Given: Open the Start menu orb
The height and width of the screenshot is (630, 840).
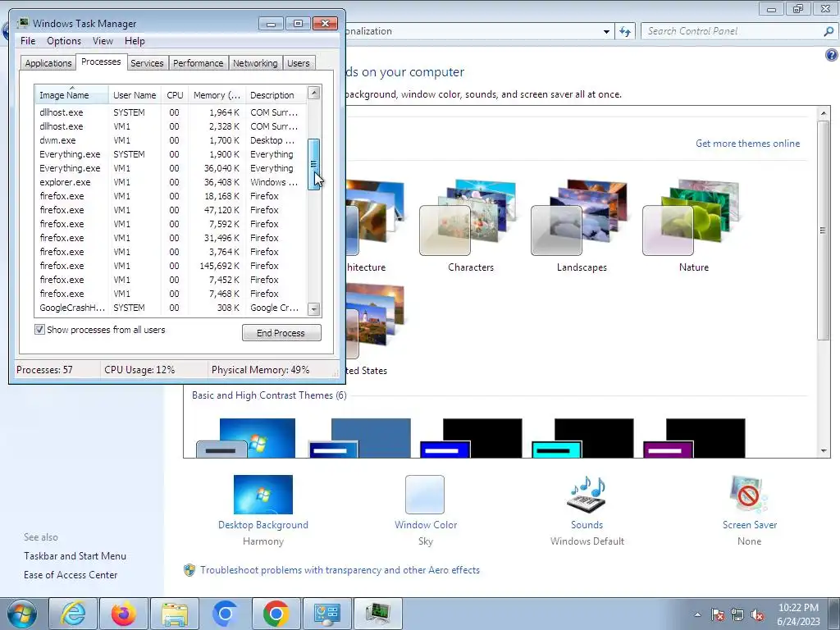Looking at the screenshot, I should coord(22,614).
